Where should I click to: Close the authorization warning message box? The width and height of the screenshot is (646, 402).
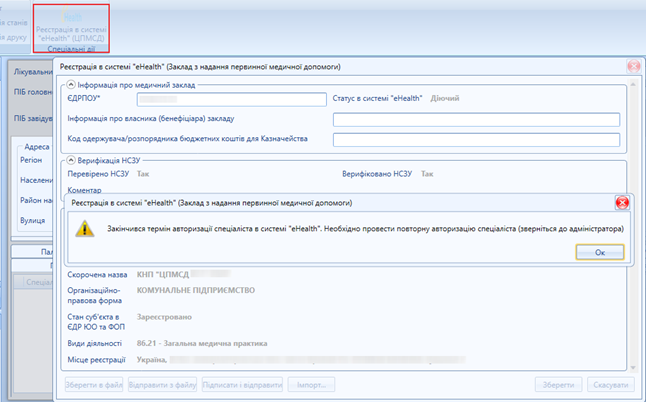(x=622, y=203)
